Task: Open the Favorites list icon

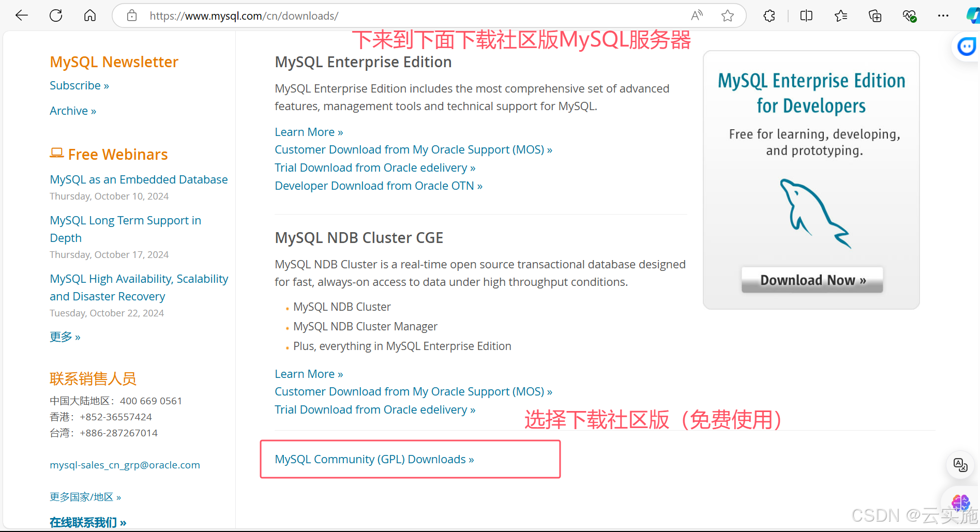Action: [841, 16]
